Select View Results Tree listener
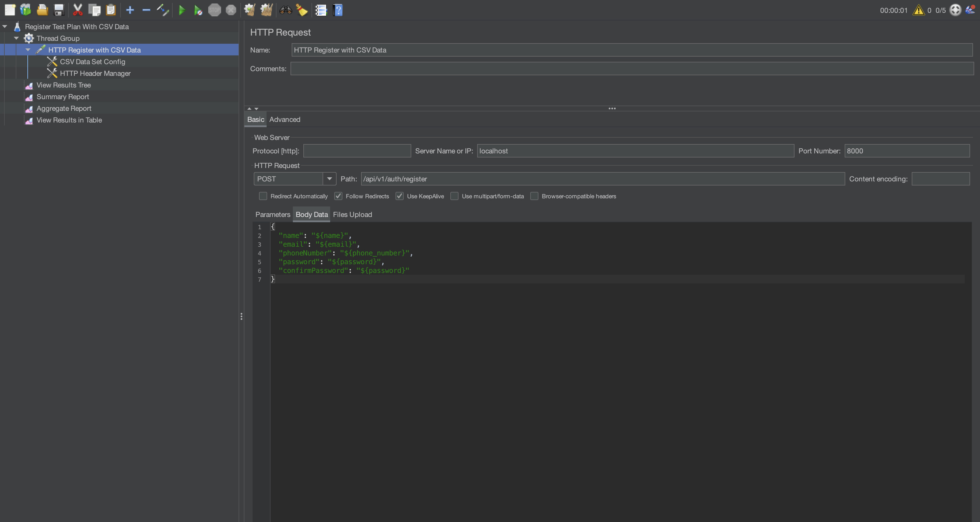The image size is (980, 522). pos(64,85)
